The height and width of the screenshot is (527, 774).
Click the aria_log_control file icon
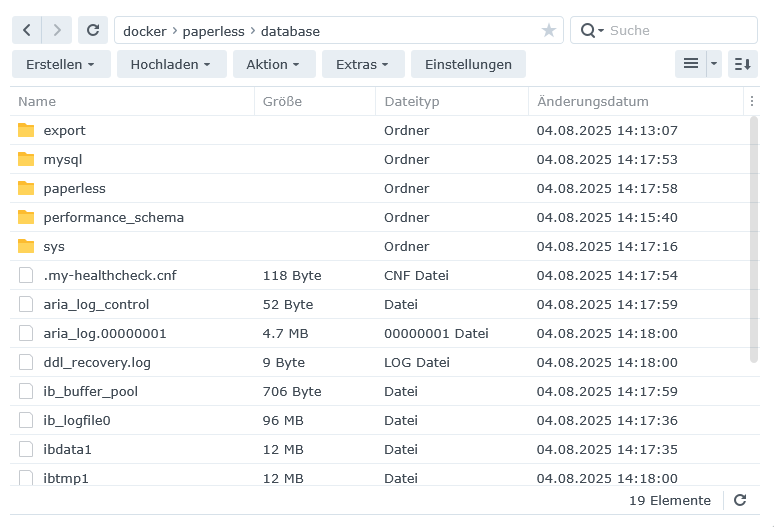tap(26, 304)
